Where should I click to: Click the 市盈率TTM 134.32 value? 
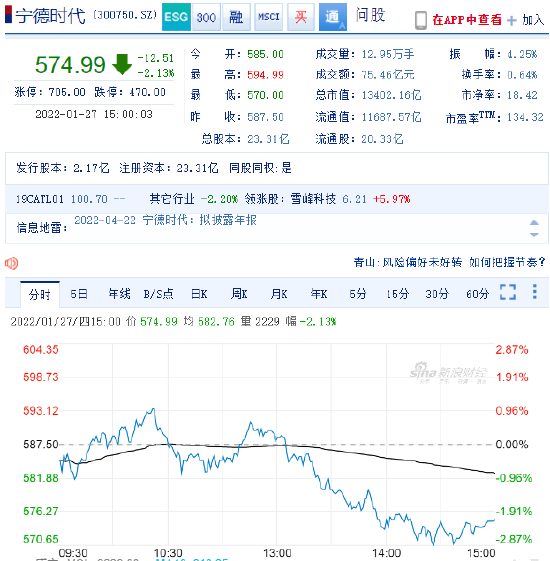click(525, 117)
